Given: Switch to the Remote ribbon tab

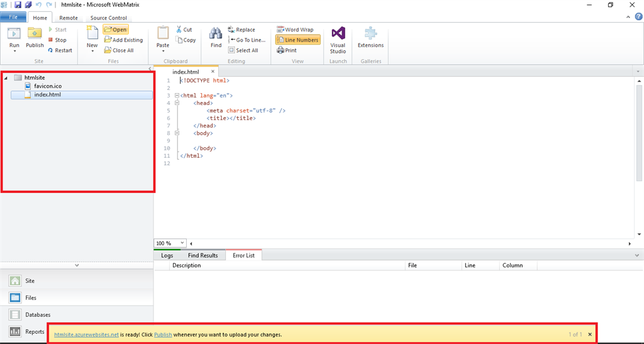Looking at the screenshot, I should tap(68, 18).
